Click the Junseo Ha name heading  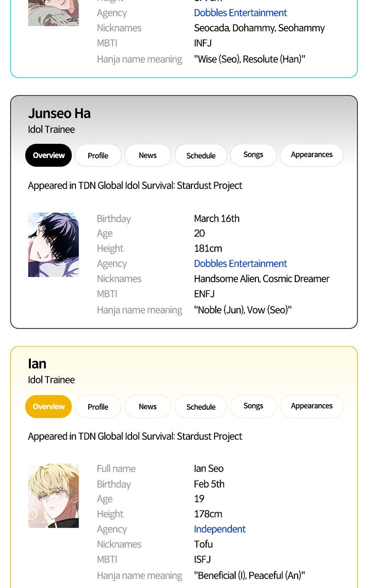coord(59,113)
